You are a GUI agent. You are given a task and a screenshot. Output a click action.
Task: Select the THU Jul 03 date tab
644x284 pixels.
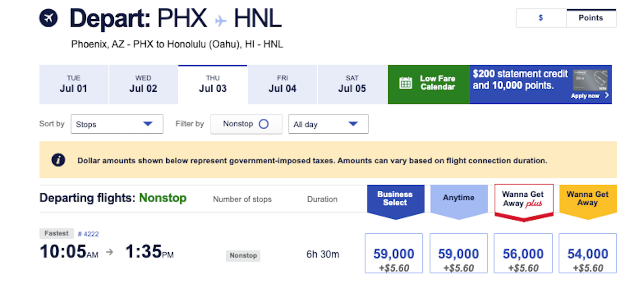click(x=213, y=84)
